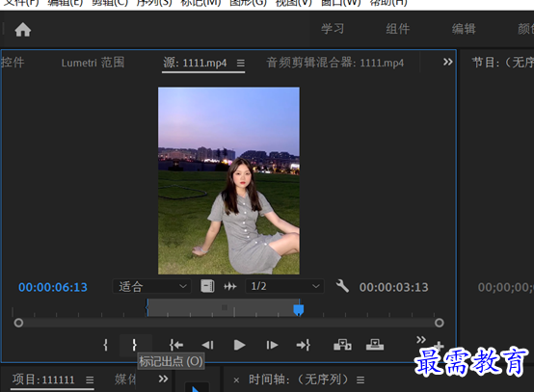This screenshot has width=534, height=392.
Task: Click the blue playhead marker
Action: (x=299, y=310)
